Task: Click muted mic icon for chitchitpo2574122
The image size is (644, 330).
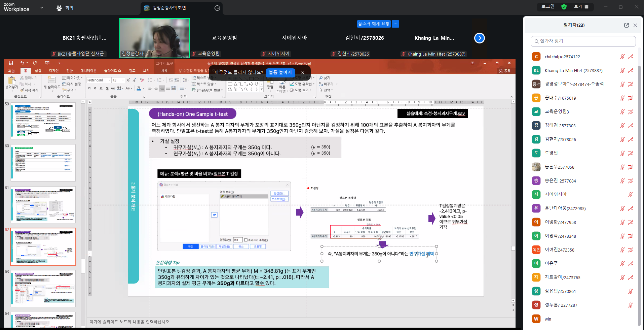Action: point(622,57)
